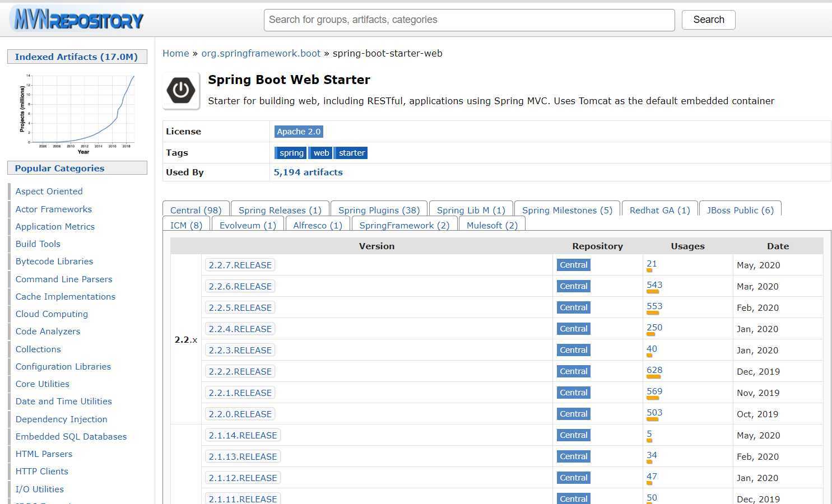Open version 2.2.4.RELEASE
832x504 pixels.
pos(240,329)
